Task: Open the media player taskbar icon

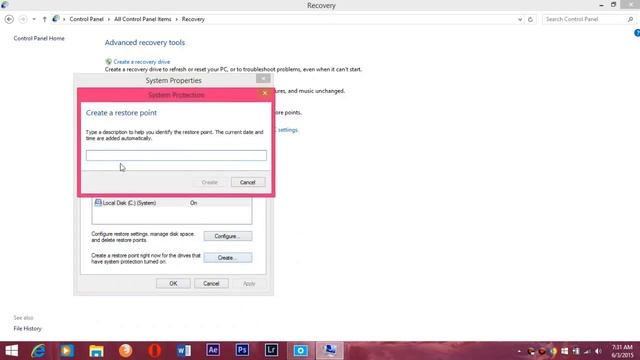Action: [x=67, y=351]
